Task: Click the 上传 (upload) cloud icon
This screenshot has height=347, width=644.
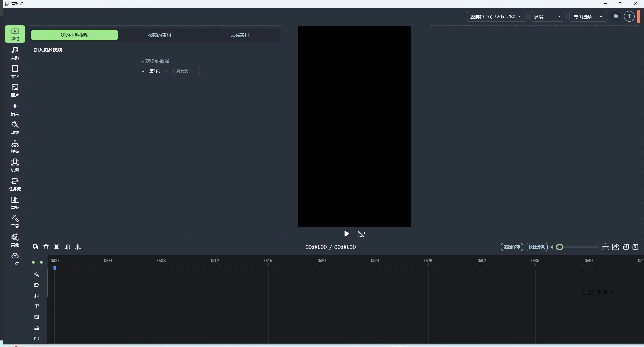Action: [15, 259]
